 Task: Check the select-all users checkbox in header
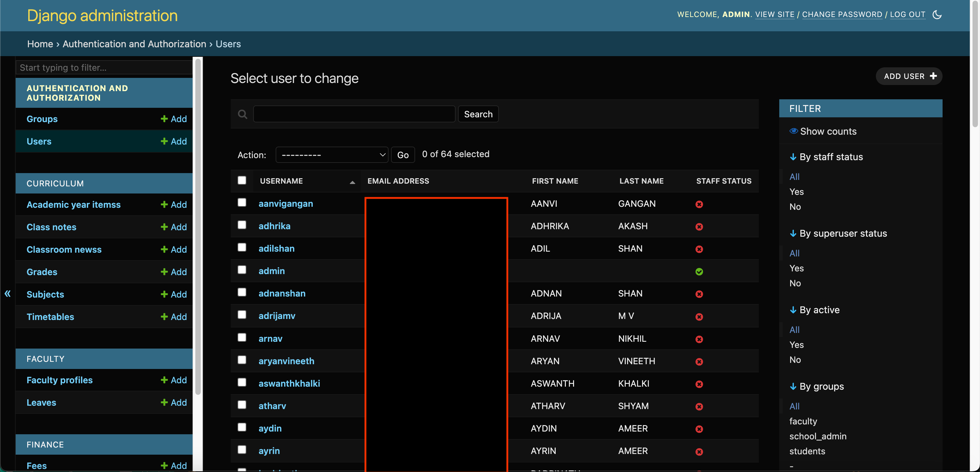[242, 180]
